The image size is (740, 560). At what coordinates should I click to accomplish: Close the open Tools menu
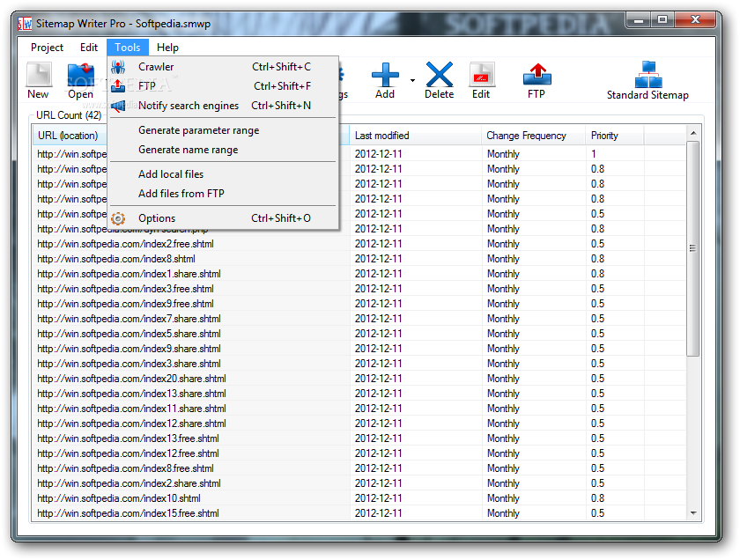[128, 48]
